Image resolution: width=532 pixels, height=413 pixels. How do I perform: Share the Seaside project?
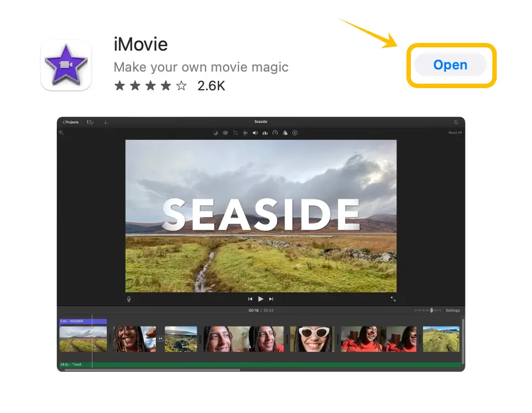coord(455,122)
